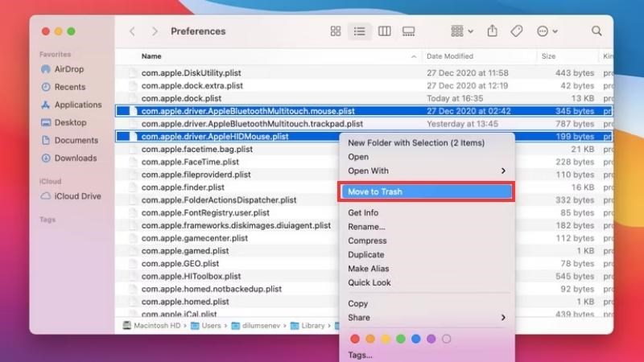644x362 pixels.
Task: Select Get Info from context menu
Action: tap(363, 212)
